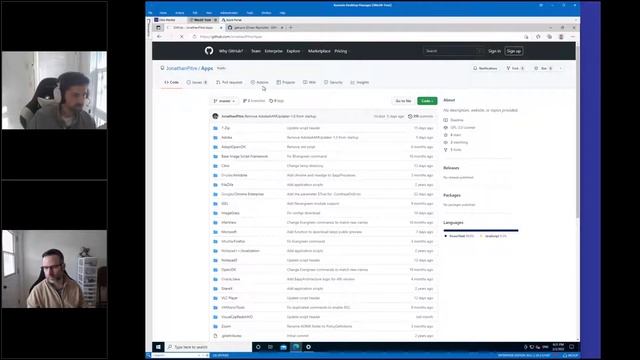Open the notification center icon
Image resolution: width=640 pixels, height=360 pixels.
[572, 347]
